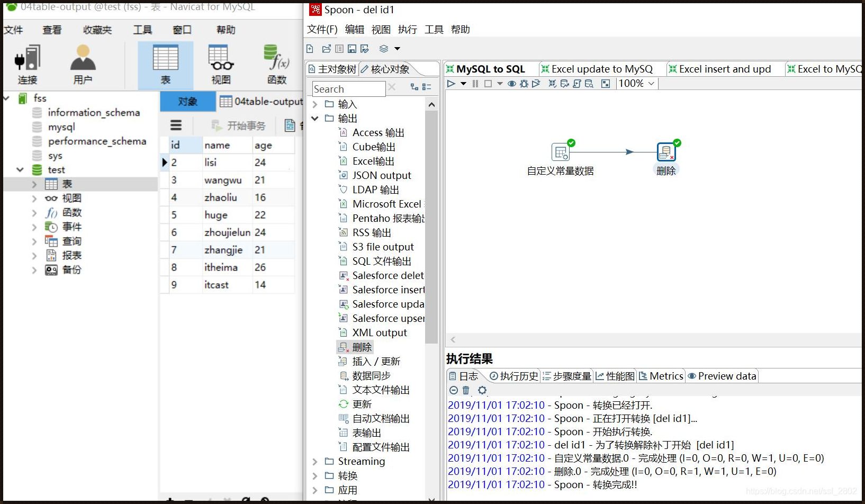This screenshot has height=504, width=865.
Task: Click the 用户 button in Navicat toolbar
Action: pos(83,65)
